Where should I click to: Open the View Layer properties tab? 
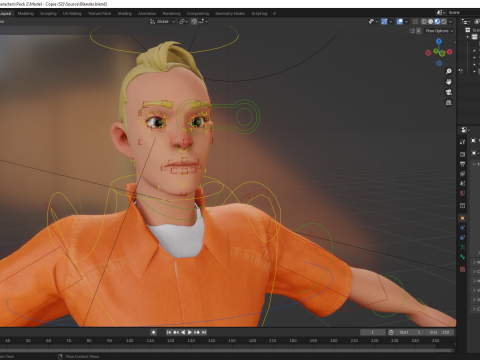[x=462, y=174]
